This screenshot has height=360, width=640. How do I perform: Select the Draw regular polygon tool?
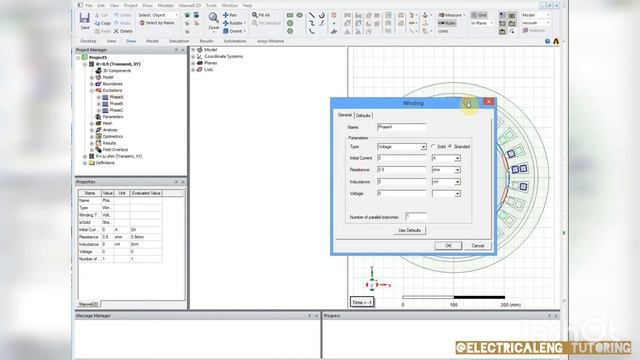290,31
